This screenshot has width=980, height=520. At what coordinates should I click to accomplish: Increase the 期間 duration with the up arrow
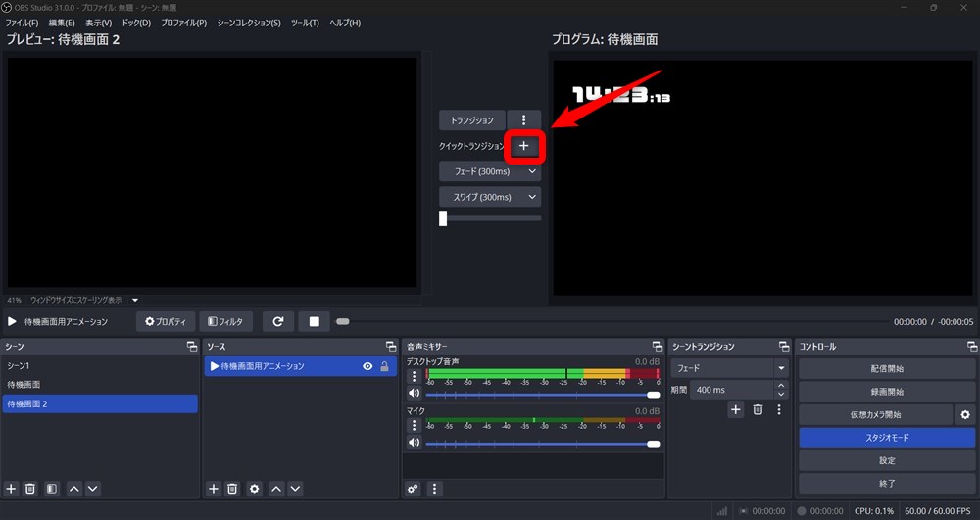[x=781, y=386]
